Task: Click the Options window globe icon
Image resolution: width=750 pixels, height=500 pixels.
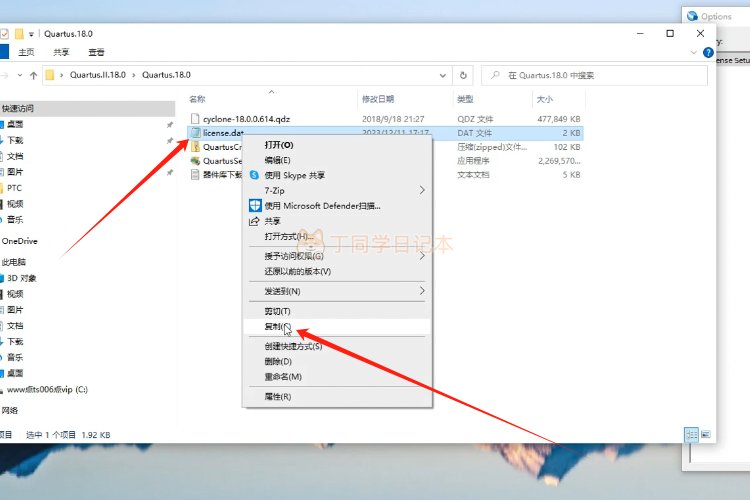Action: [x=692, y=16]
